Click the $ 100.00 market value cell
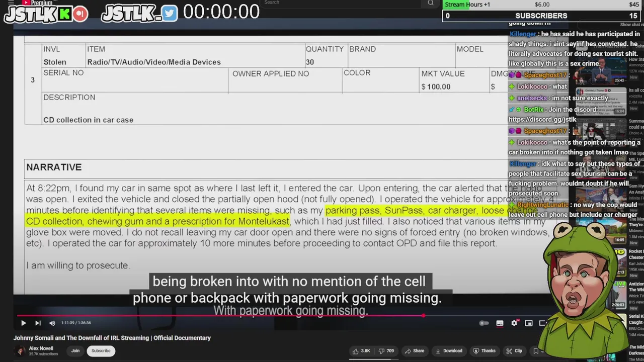Image resolution: width=644 pixels, height=362 pixels. 436,87
